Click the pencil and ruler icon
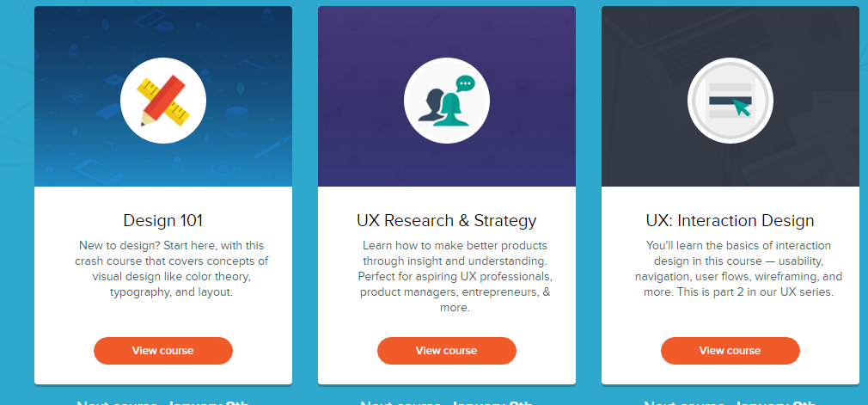The height and width of the screenshot is (405, 868). (163, 101)
